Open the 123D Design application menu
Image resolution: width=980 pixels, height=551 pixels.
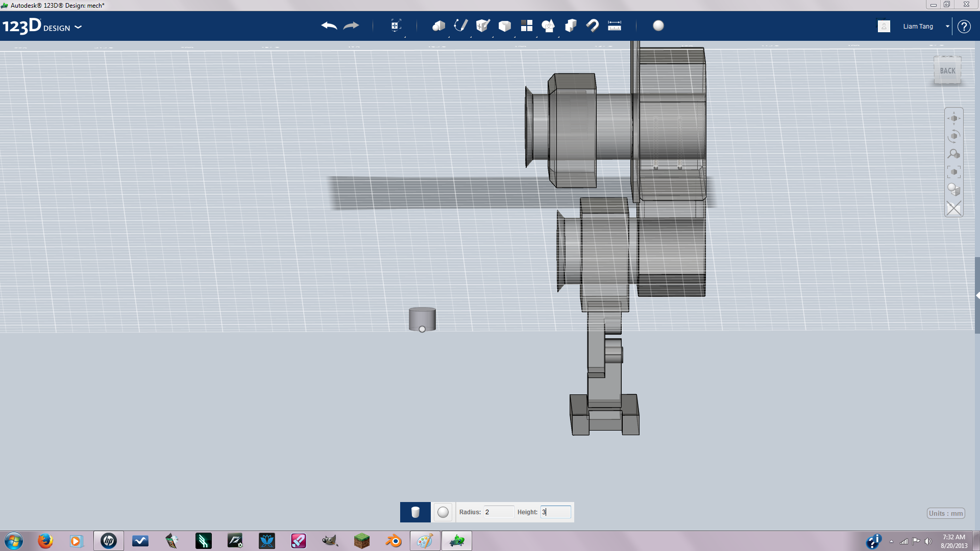coord(42,26)
